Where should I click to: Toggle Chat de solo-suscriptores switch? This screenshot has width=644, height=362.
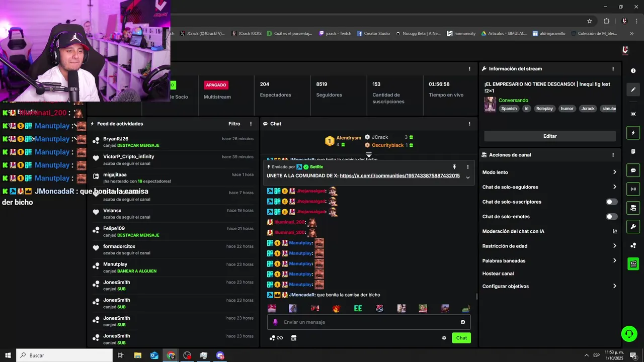[x=611, y=202]
